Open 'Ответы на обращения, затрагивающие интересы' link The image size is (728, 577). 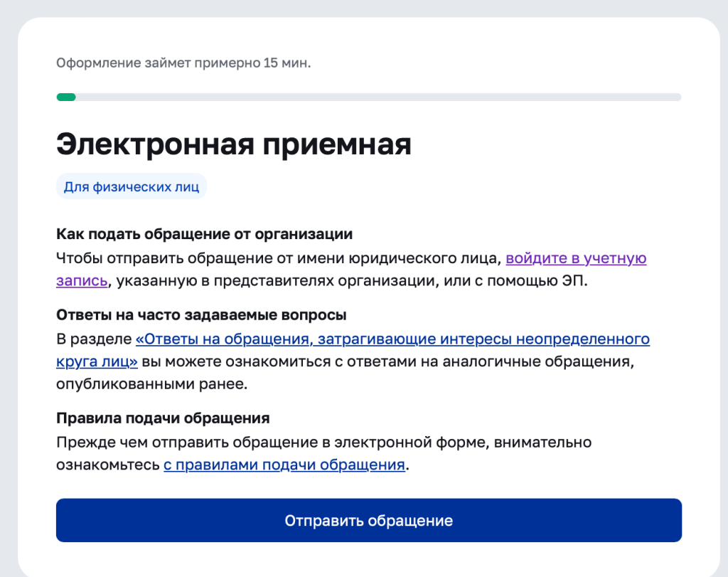392,339
